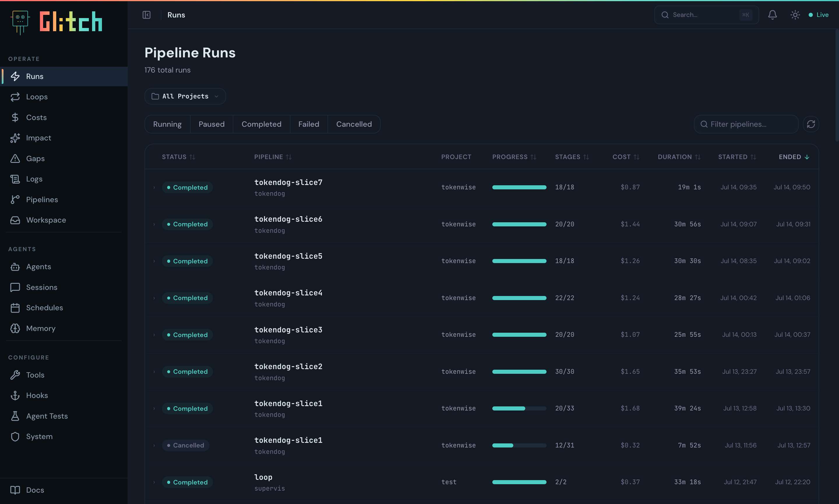Open Impact via the sparkles icon

(x=15, y=138)
